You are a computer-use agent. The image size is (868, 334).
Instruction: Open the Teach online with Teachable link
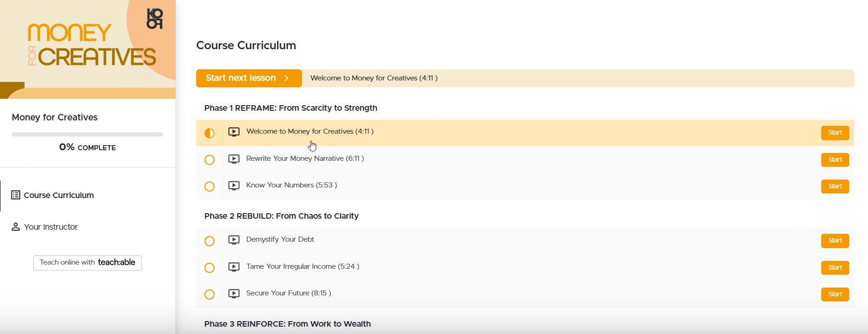pos(87,263)
